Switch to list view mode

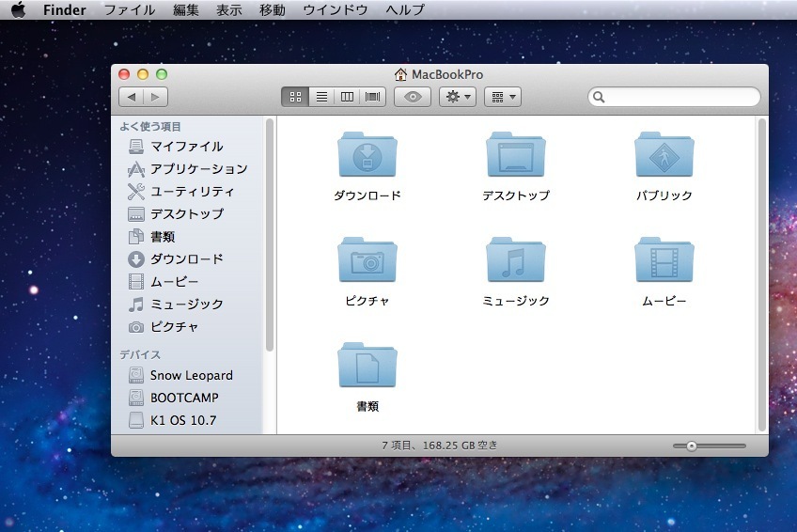tap(321, 97)
